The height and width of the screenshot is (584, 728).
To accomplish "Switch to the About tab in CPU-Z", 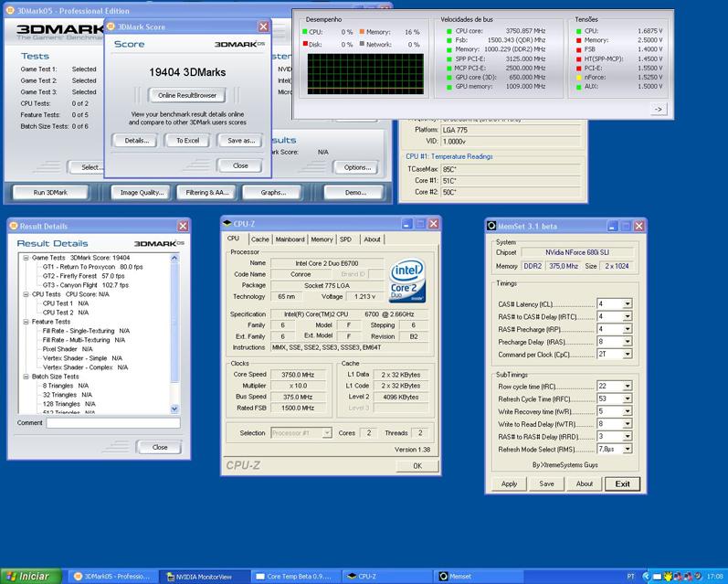I will 372,239.
